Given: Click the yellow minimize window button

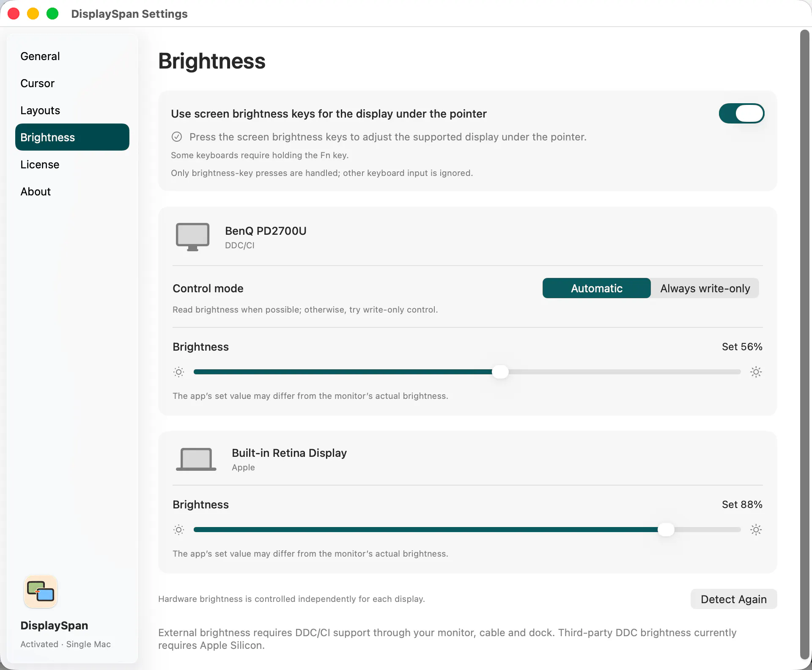Looking at the screenshot, I should tap(33, 14).
